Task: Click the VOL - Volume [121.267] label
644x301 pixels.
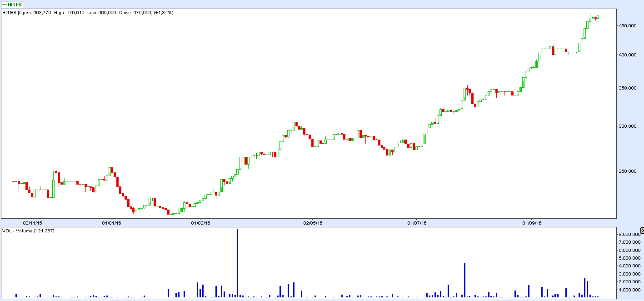Action: tap(29, 231)
